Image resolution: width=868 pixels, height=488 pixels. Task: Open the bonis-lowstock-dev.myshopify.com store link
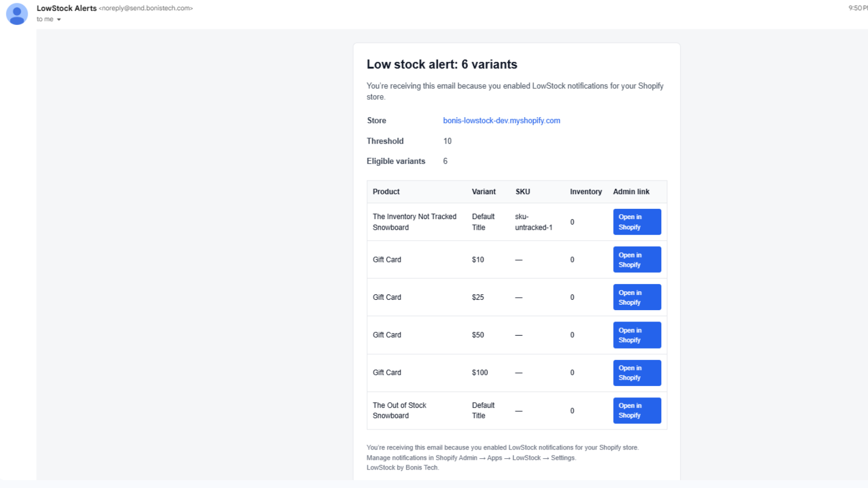(501, 120)
